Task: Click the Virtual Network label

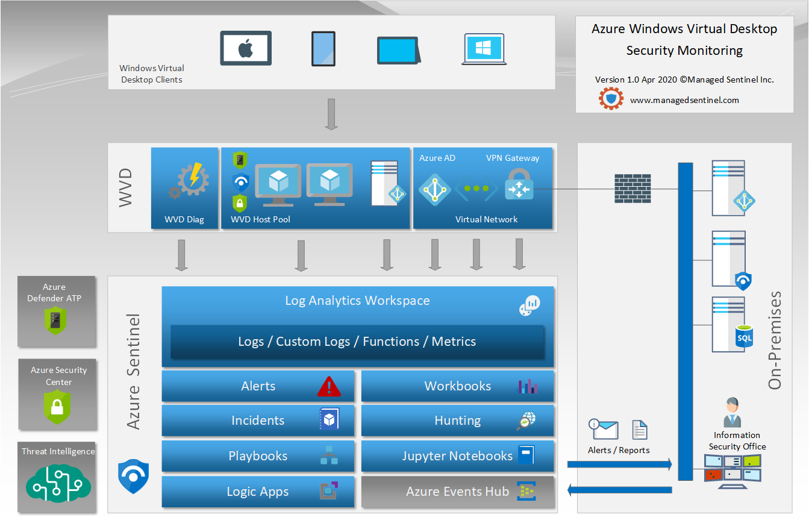Action: 486,219
